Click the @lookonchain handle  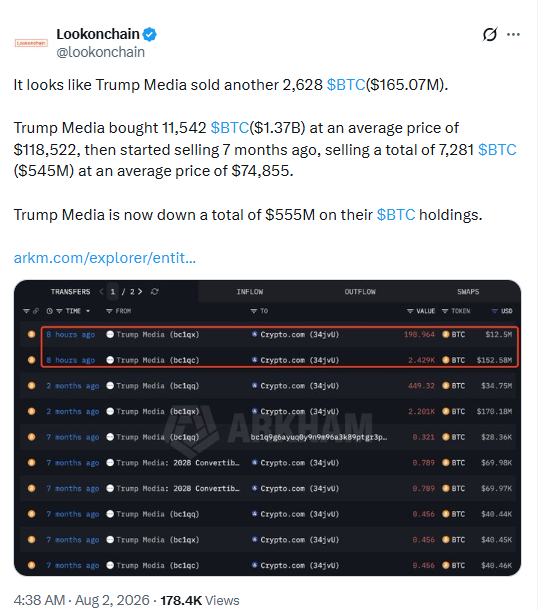100,52
